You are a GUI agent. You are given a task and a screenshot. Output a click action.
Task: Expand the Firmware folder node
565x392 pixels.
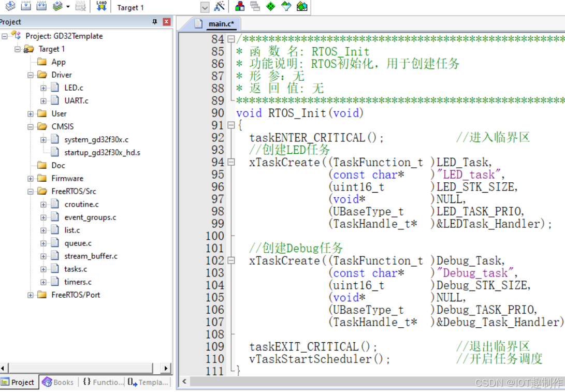(x=30, y=179)
